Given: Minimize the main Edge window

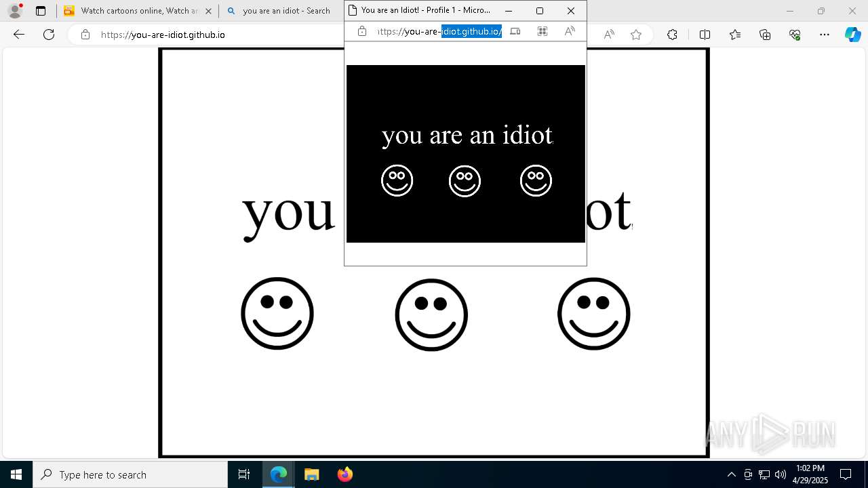Looking at the screenshot, I should click(x=789, y=11).
